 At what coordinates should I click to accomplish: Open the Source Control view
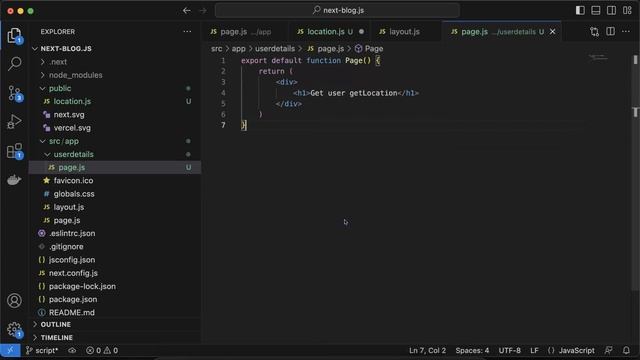pos(14,93)
